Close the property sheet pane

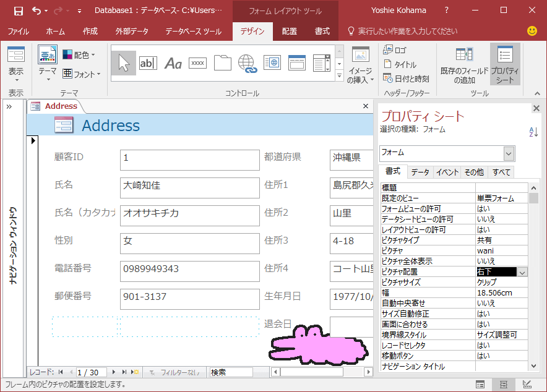[x=536, y=108]
